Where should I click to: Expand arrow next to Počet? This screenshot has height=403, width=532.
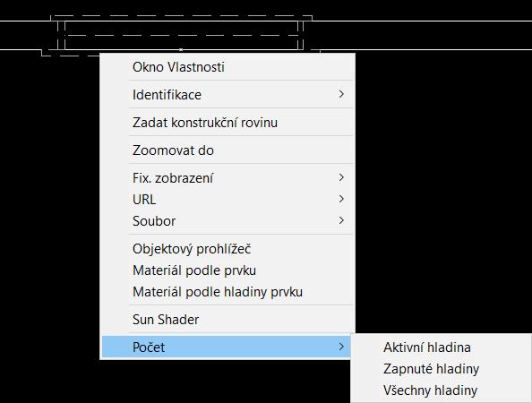pyautogui.click(x=341, y=347)
